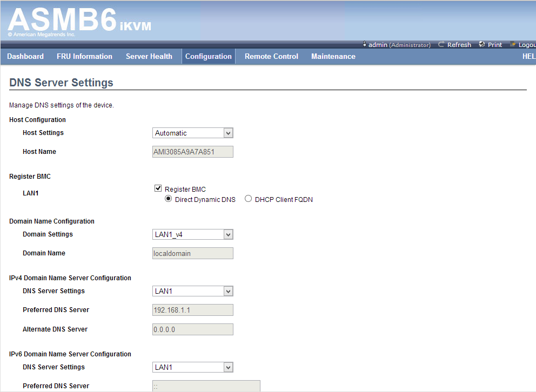Open the Remote Control menu

pos(271,56)
